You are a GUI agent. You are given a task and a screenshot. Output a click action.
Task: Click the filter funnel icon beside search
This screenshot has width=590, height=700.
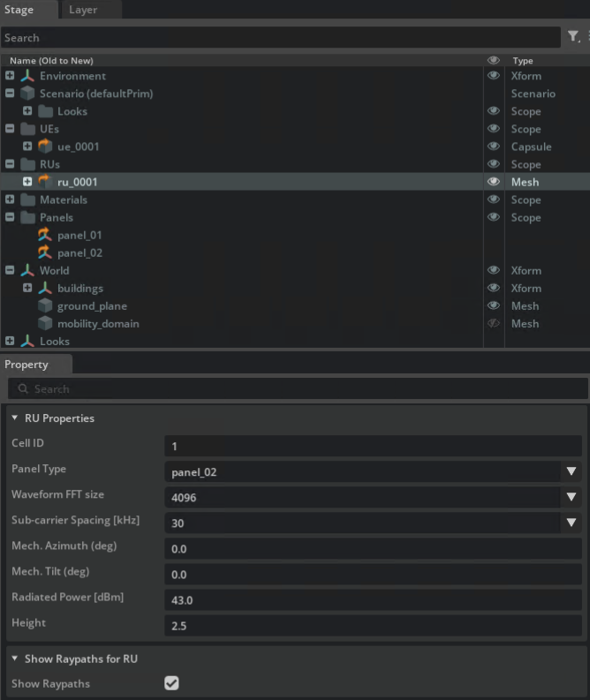[572, 37]
